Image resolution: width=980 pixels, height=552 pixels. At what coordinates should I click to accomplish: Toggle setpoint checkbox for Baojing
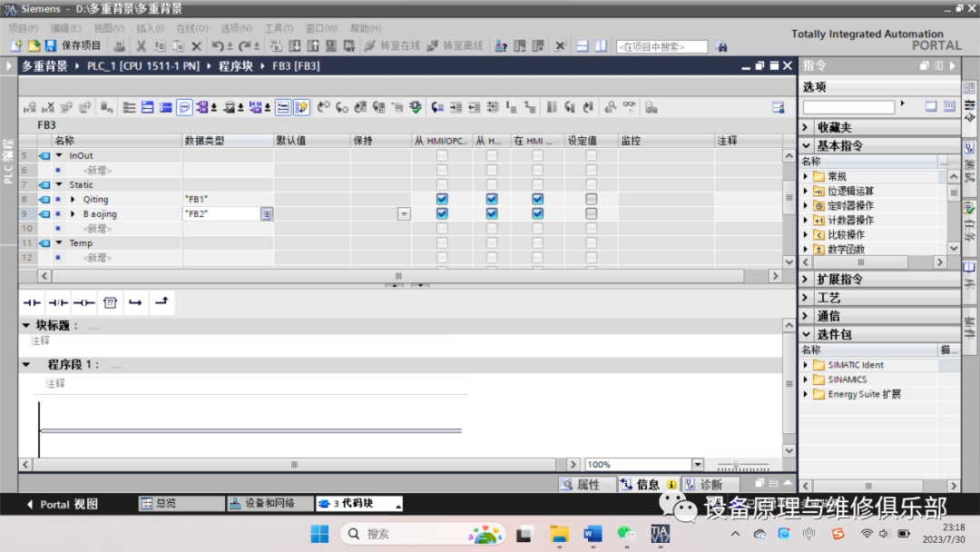[x=591, y=213]
